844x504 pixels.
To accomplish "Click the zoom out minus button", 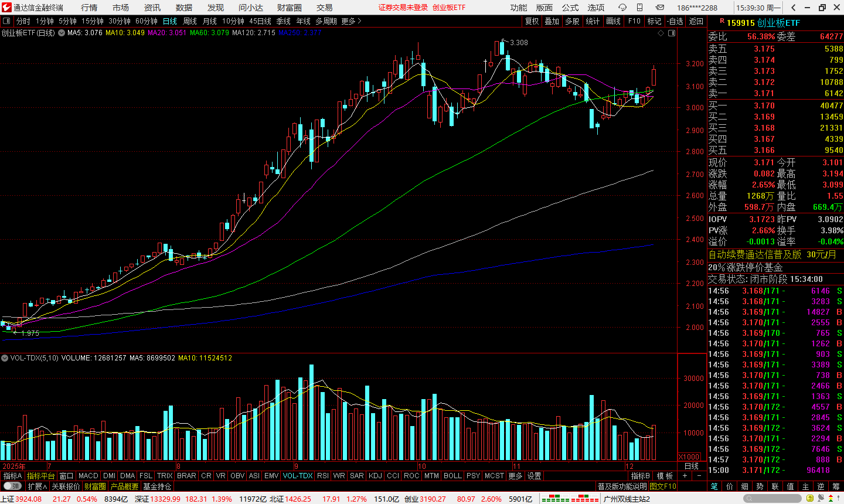I will click(x=699, y=476).
